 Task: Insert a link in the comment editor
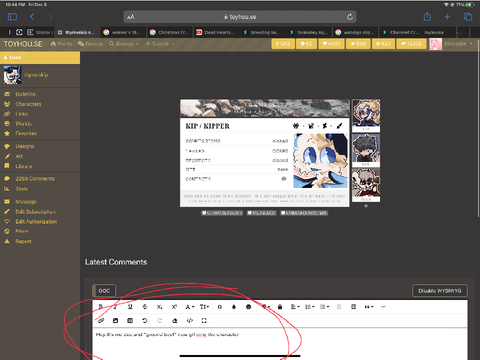[x=101, y=321]
